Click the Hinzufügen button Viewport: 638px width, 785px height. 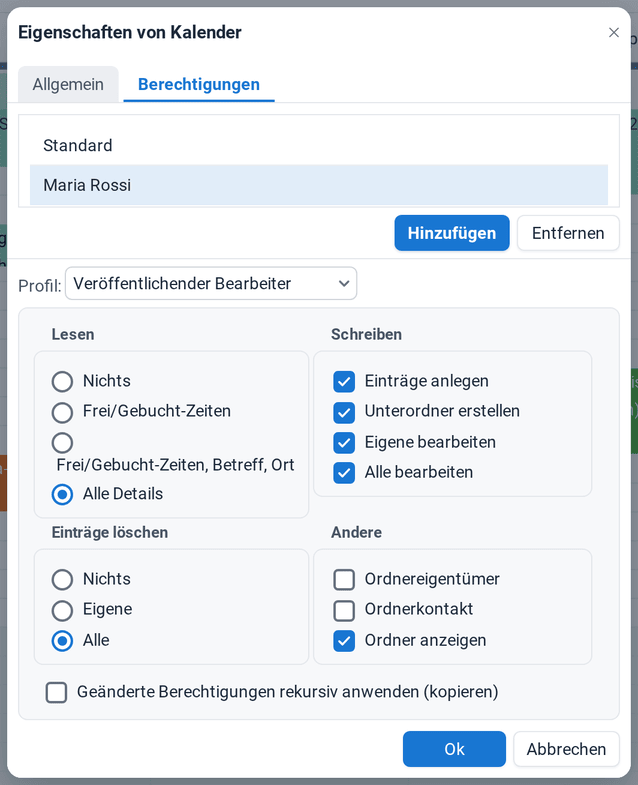(452, 233)
